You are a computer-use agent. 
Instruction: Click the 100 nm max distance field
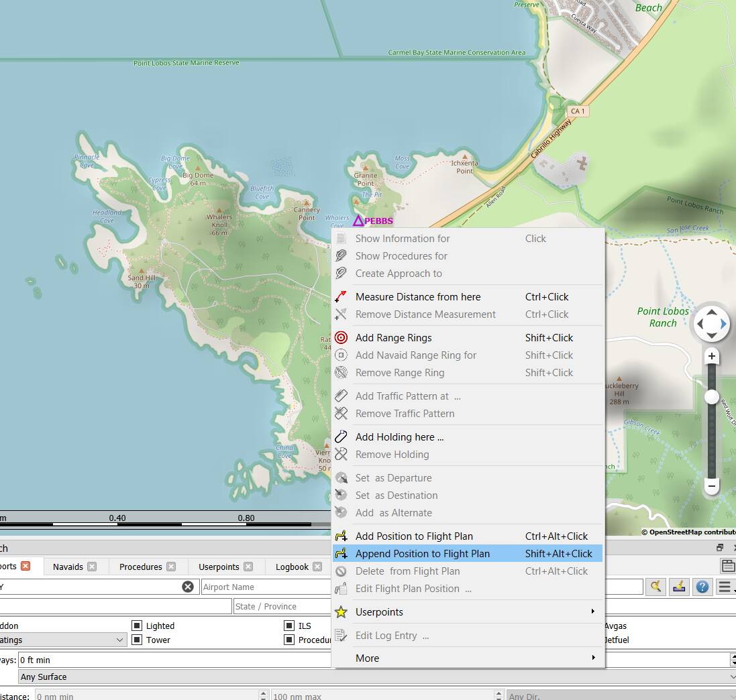pos(383,695)
